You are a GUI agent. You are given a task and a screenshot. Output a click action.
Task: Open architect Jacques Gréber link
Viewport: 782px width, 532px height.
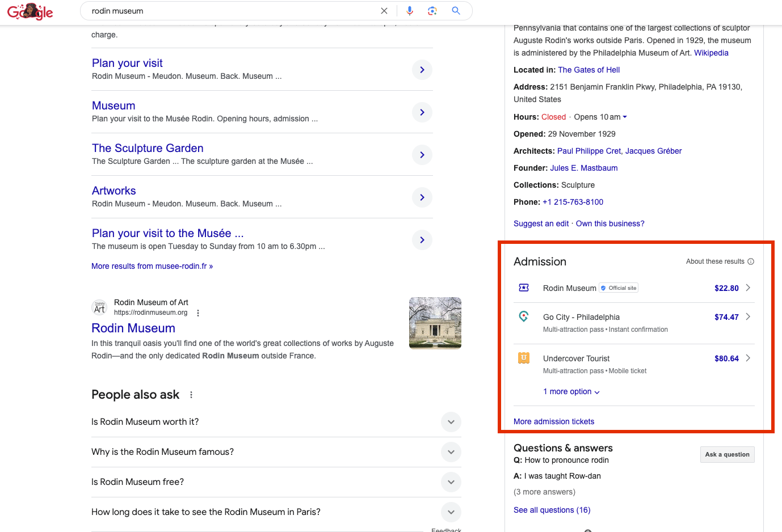pos(654,151)
